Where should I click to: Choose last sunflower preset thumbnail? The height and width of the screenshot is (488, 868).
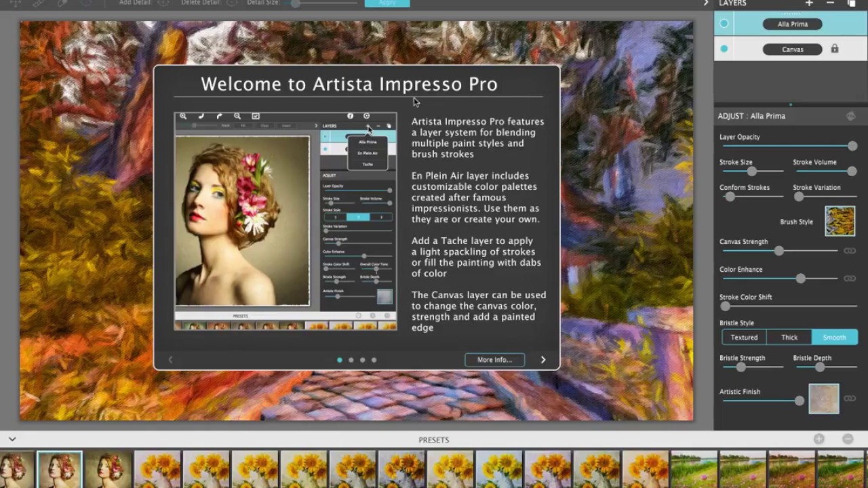click(646, 470)
